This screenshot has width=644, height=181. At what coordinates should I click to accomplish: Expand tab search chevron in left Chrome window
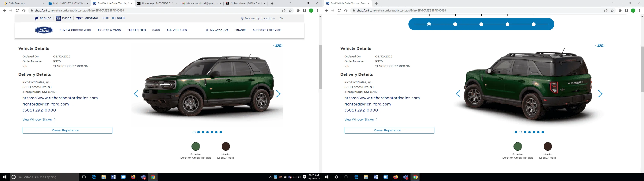pyautogui.click(x=290, y=3)
